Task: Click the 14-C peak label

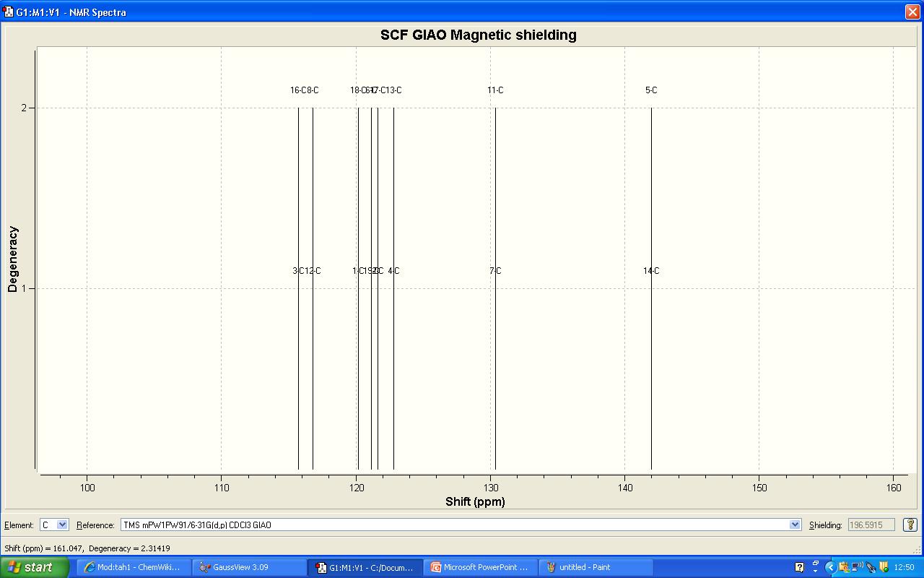Action: click(x=651, y=271)
